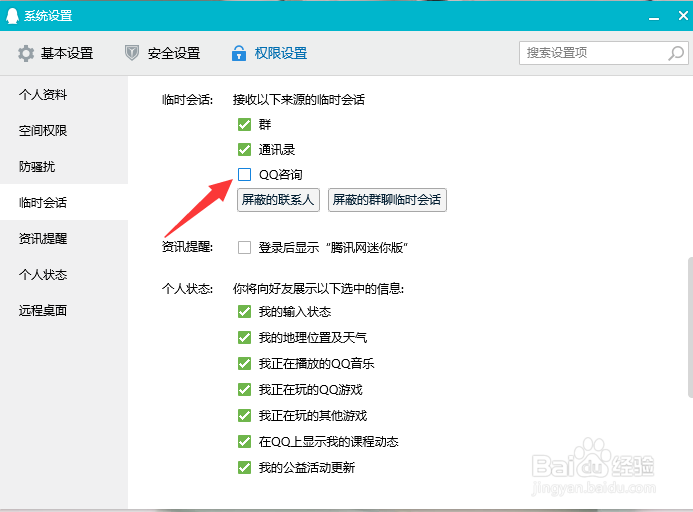Uncheck 我的公益活动更新
This screenshot has width=693, height=512.
pos(244,467)
